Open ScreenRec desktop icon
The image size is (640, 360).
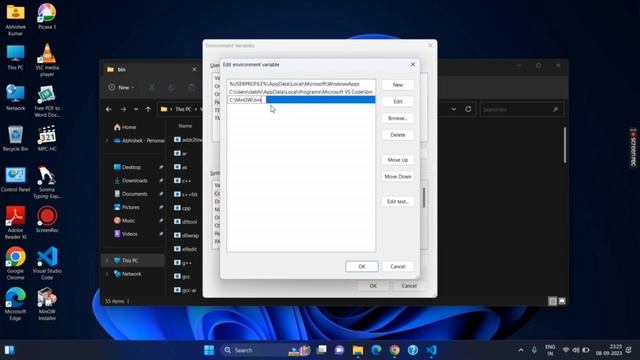(x=47, y=220)
